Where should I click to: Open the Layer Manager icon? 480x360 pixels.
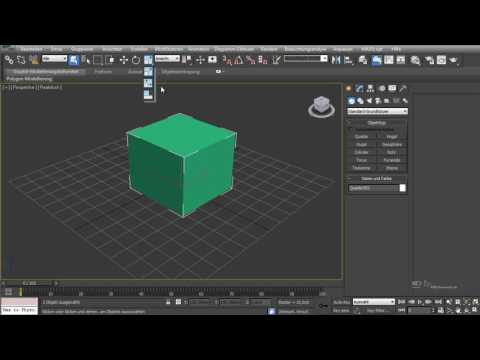(x=363, y=60)
